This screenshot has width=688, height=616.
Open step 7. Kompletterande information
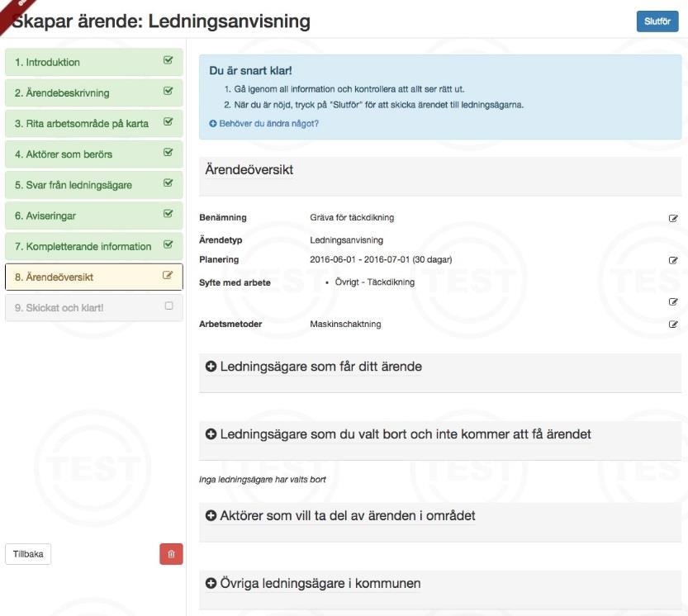(94, 247)
